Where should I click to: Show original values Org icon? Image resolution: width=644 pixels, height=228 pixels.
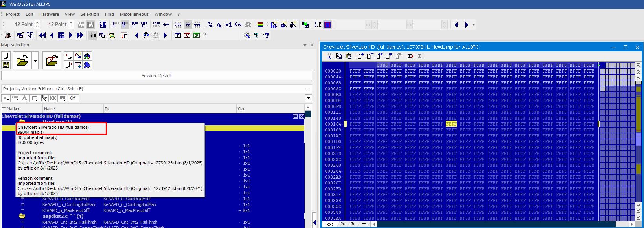pos(238,25)
